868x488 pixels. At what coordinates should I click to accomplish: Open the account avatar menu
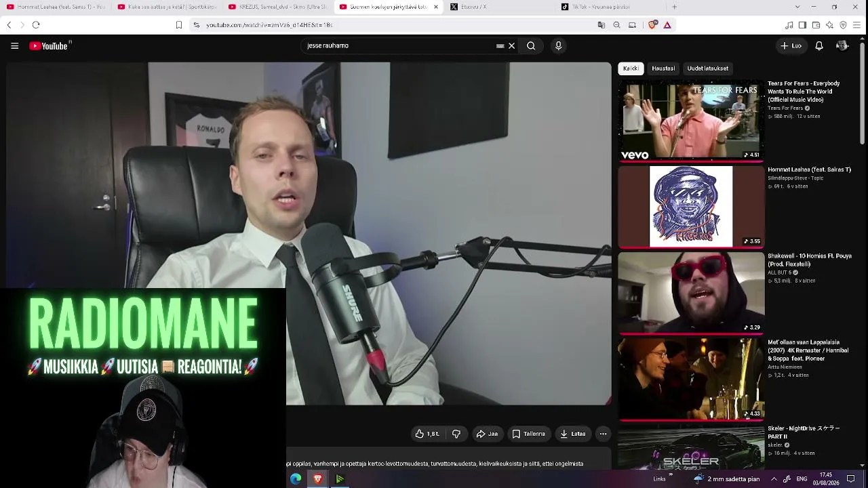(842, 46)
